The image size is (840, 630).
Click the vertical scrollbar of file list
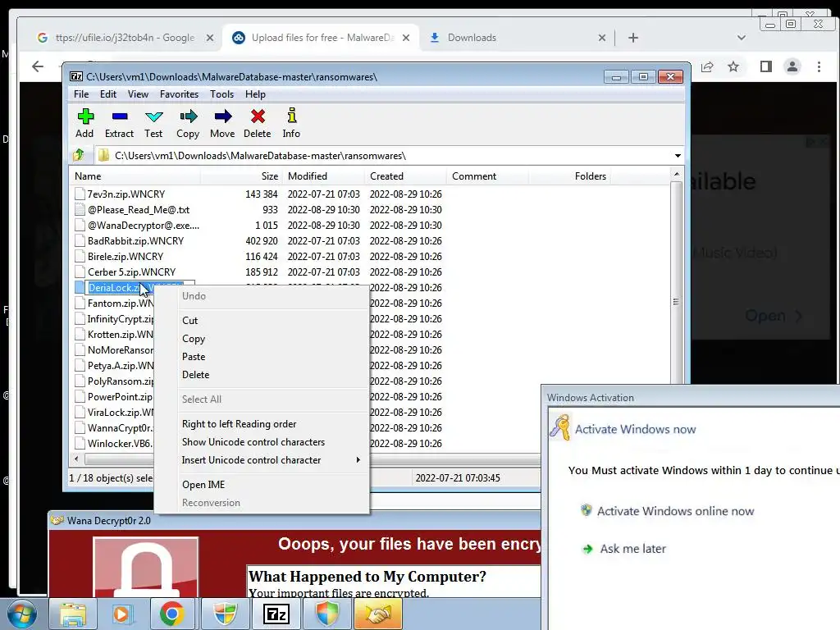coord(676,302)
